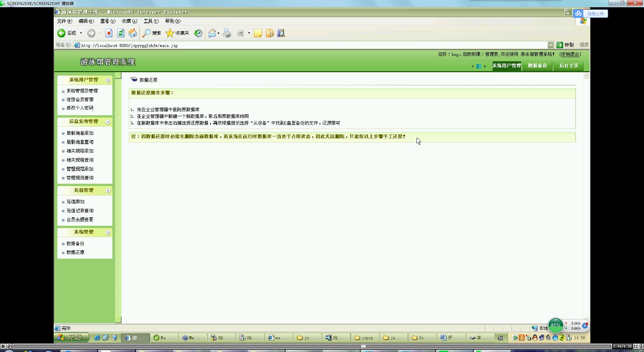
Task: Open 管理规范添加 in sidebar
Action: (x=80, y=169)
